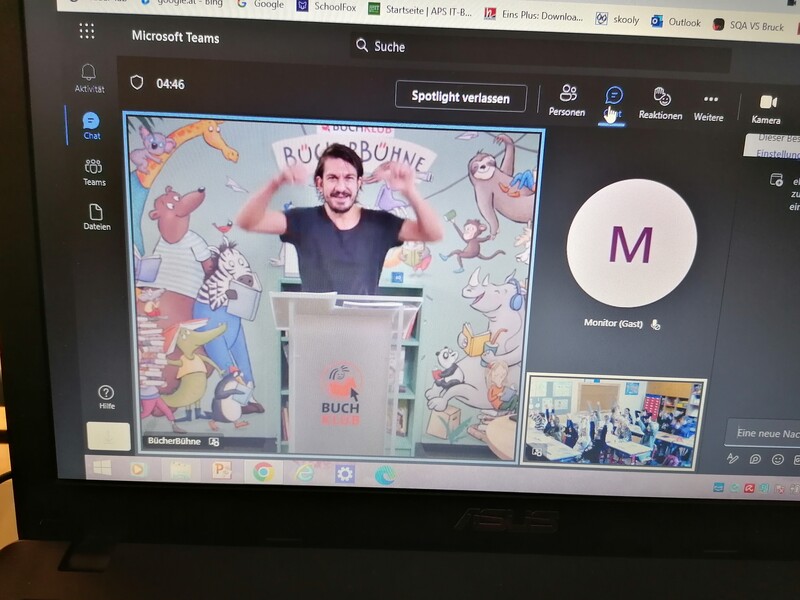Open the loop component icon in compose bar
800x600 pixels.
click(755, 459)
